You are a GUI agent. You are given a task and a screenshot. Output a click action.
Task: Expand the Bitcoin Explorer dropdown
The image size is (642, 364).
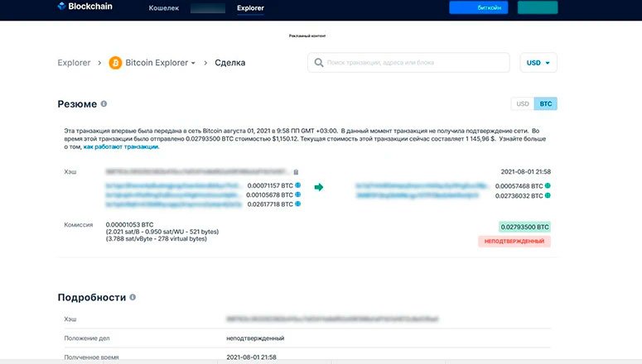[193, 63]
